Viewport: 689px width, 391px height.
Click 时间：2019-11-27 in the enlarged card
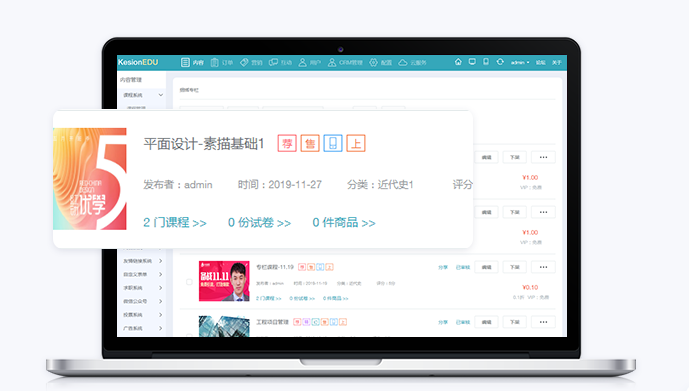point(279,185)
